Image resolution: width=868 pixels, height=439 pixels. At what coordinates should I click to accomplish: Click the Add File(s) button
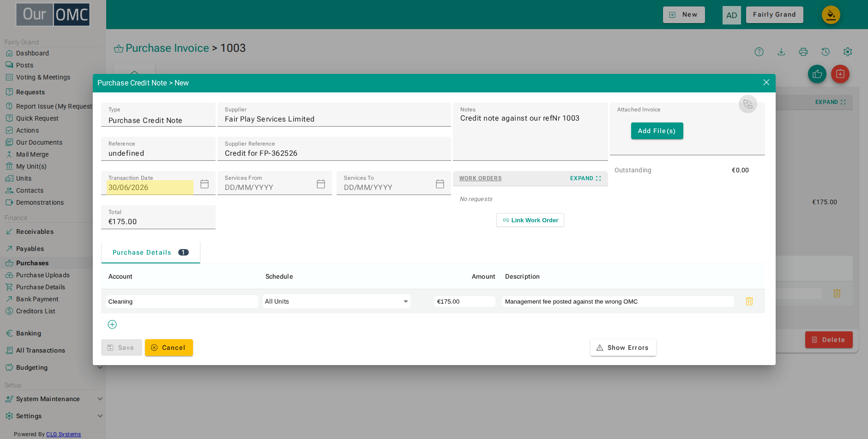pyautogui.click(x=657, y=131)
